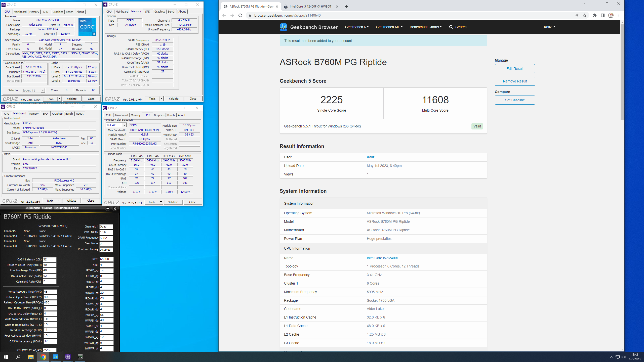The height and width of the screenshot is (362, 644).
Task: Expand the Geekbench ML menu
Action: (x=389, y=27)
